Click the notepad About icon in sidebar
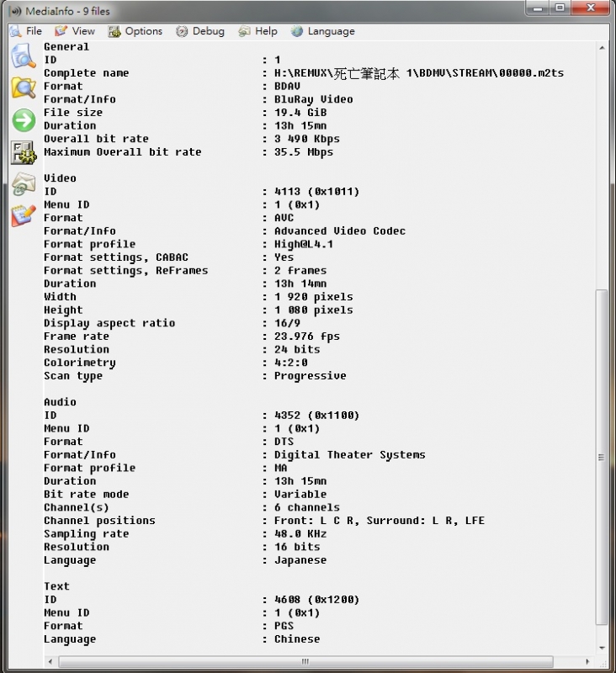The width and height of the screenshot is (616, 673). coord(22,215)
